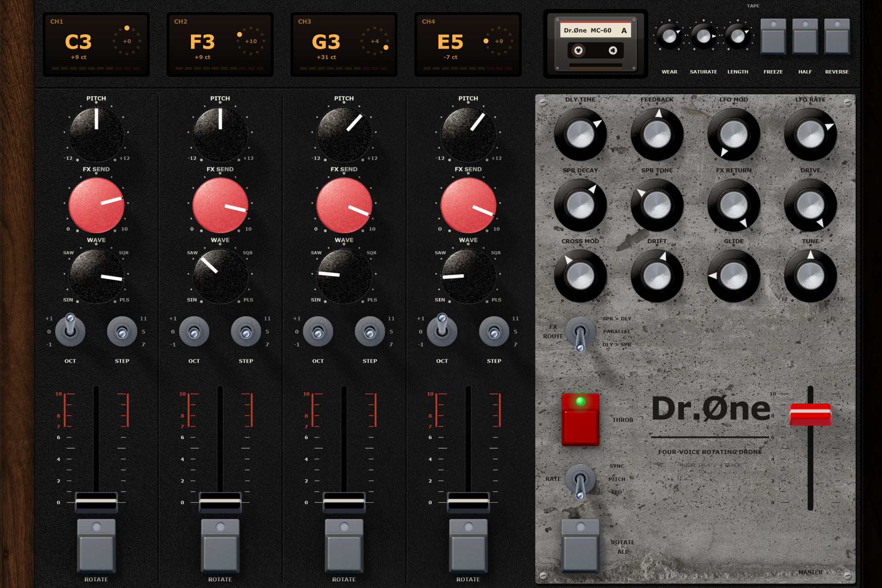Click the CH4 PITCH knob
This screenshot has width=882, height=588.
[x=468, y=134]
